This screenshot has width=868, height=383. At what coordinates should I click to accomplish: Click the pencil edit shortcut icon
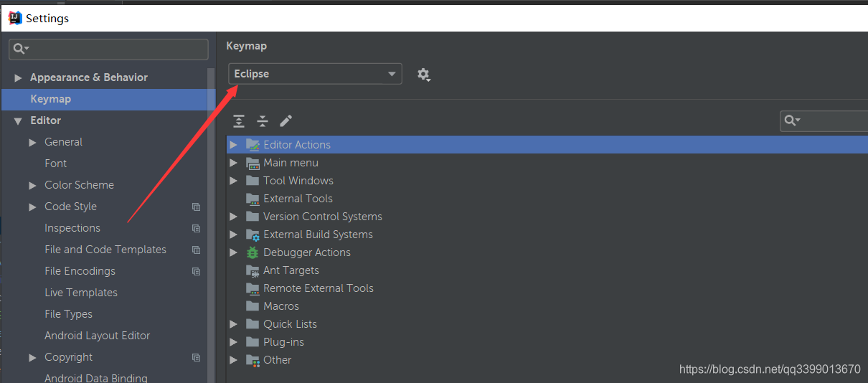[286, 120]
